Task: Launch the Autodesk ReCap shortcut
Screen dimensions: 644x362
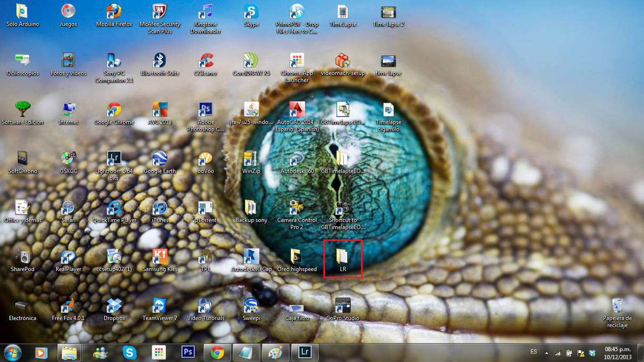Action: point(251,261)
